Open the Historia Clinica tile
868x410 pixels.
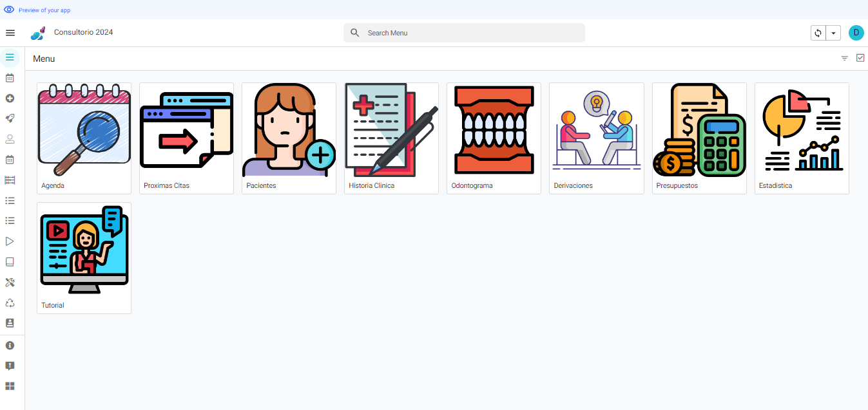pos(391,138)
